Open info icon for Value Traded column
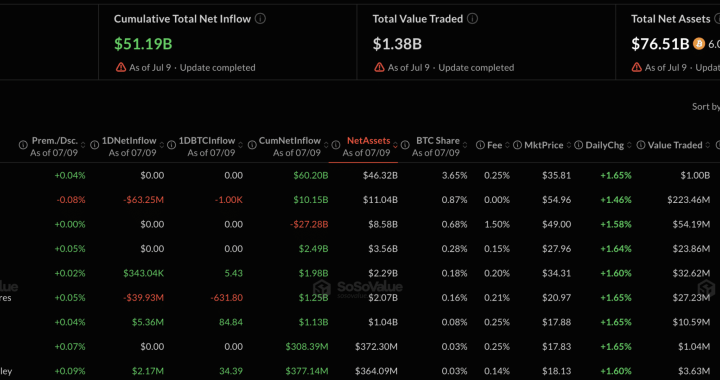Image resolution: width=720 pixels, height=380 pixels. pos(641,145)
